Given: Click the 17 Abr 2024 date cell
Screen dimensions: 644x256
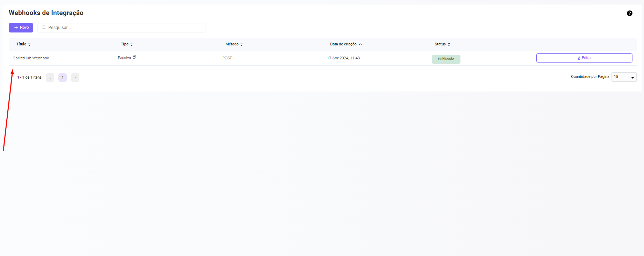Looking at the screenshot, I should (x=343, y=58).
